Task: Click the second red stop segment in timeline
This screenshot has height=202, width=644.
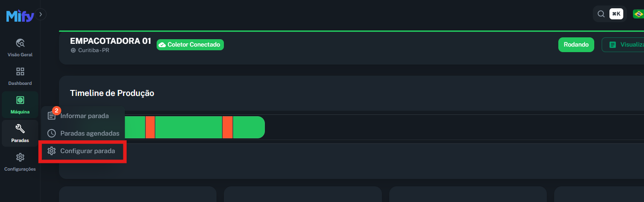Action: pyautogui.click(x=227, y=127)
